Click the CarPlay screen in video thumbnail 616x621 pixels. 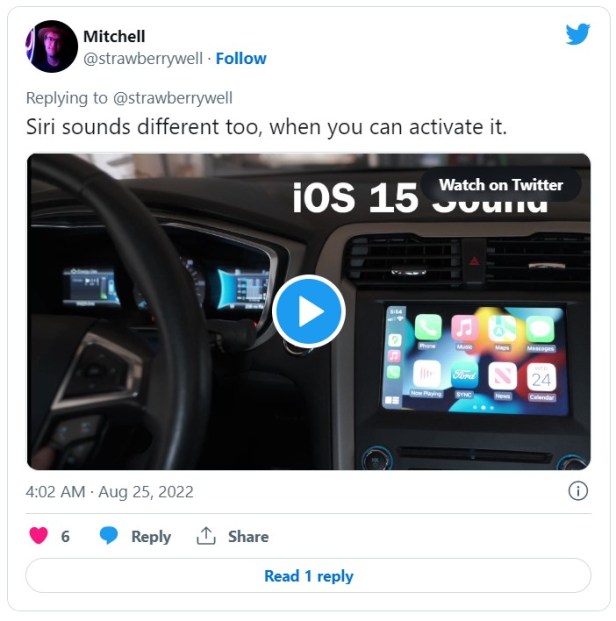pyautogui.click(x=474, y=361)
